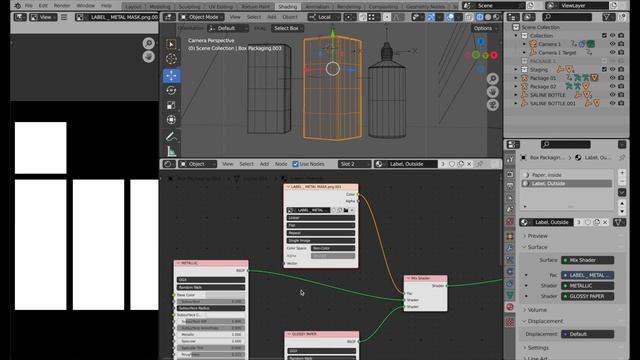Click the METALLIC node Base Color swatch
The image size is (640, 360).
pyautogui.click(x=225, y=295)
